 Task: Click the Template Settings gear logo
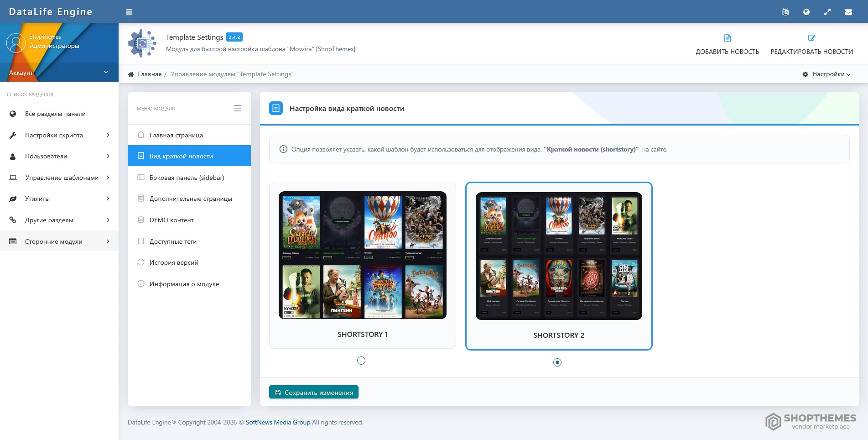[142, 43]
